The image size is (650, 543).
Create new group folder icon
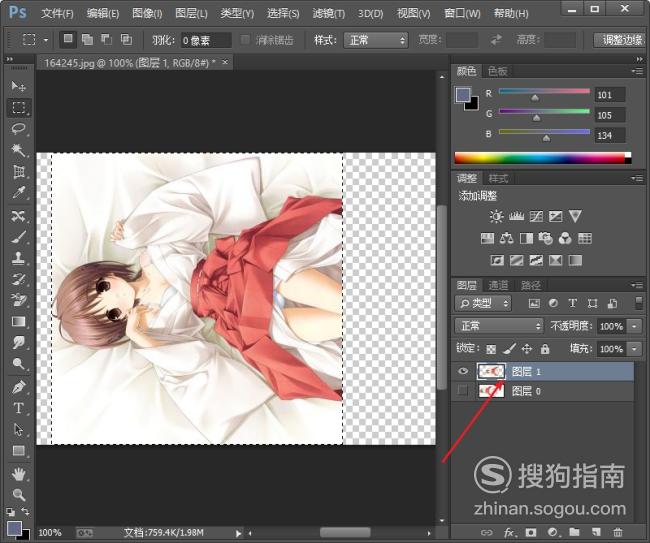[x=574, y=532]
